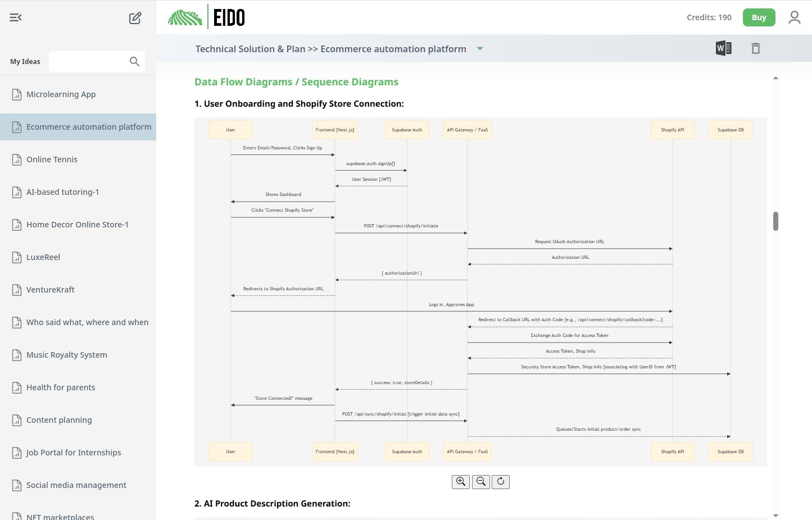Collapse the left sidebar panel

[15, 17]
